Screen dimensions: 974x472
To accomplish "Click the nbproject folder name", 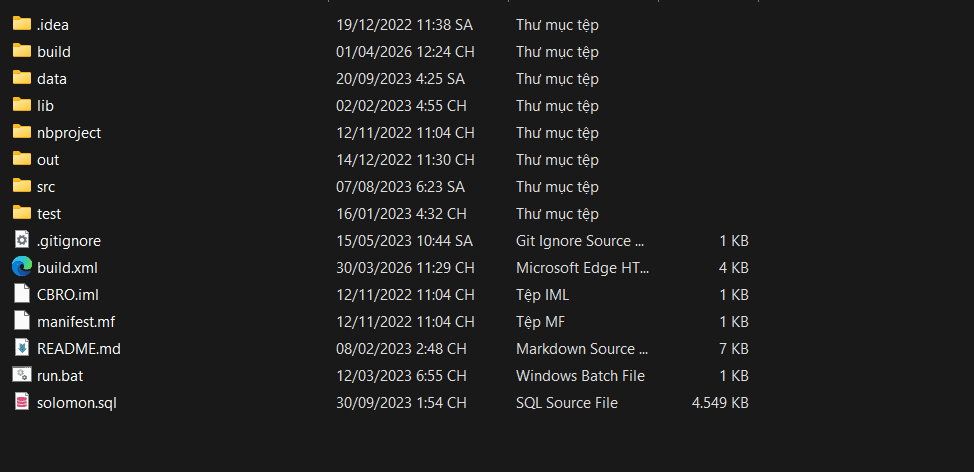I will [x=69, y=133].
